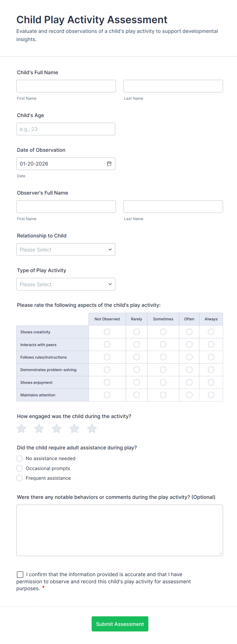The height and width of the screenshot is (644, 237).
Task: Click the Observer's Last Name field
Action: (173, 206)
